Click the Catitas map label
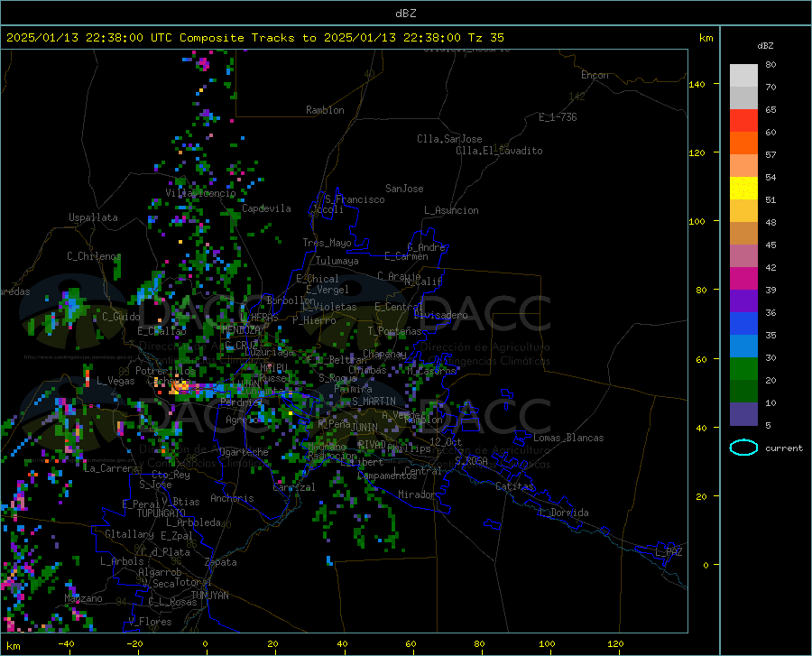The height and width of the screenshot is (656, 812). 514,486
